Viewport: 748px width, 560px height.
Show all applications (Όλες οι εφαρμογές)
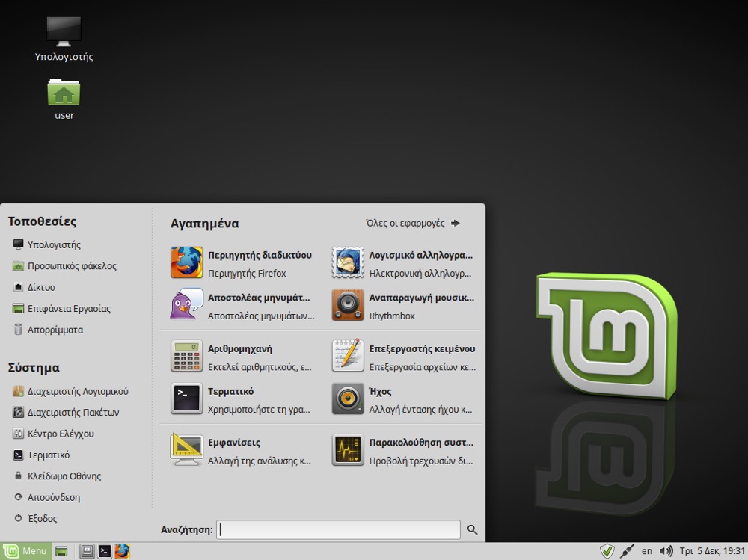pos(413,224)
